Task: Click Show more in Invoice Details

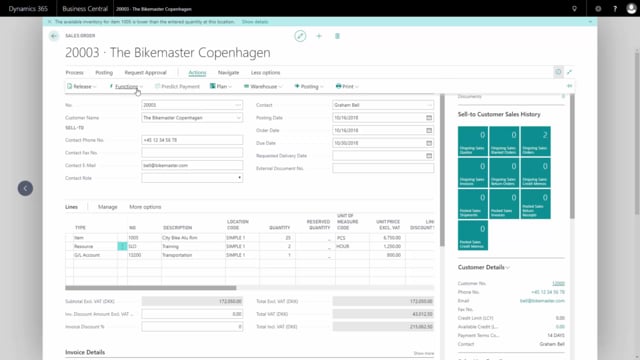Action: 424,353
